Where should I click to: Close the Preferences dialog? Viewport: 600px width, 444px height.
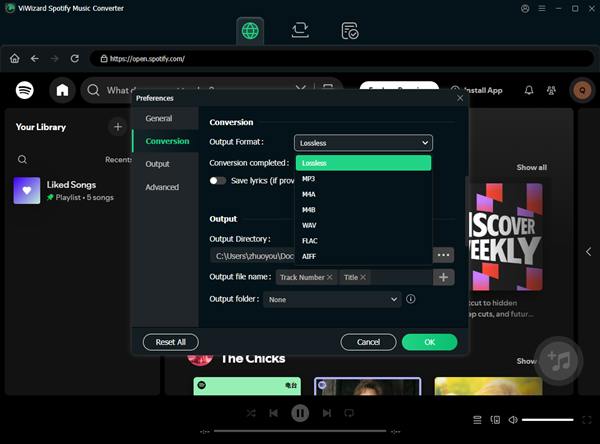coord(460,98)
